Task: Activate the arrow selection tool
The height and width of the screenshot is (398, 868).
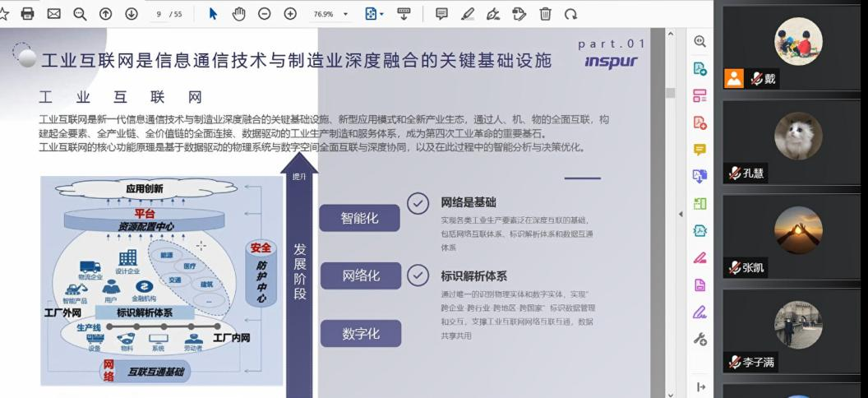Action: (x=213, y=14)
